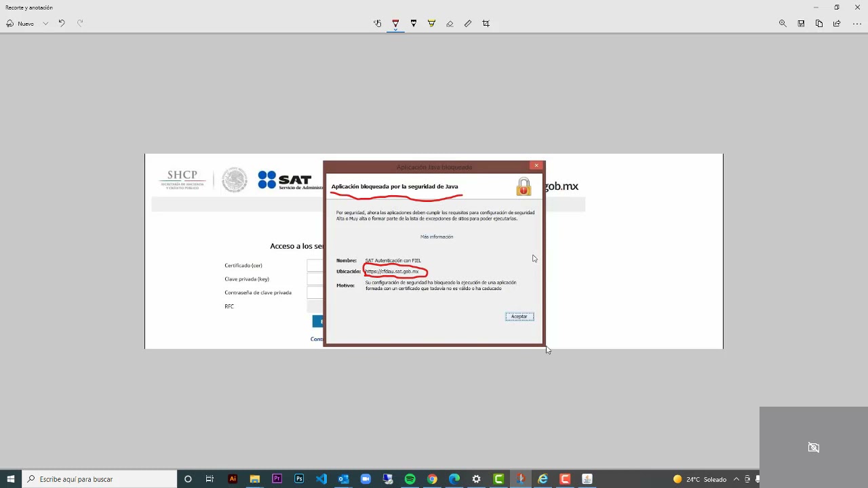Open Spotify from the taskbar
This screenshot has height=488, width=868.
[x=410, y=479]
